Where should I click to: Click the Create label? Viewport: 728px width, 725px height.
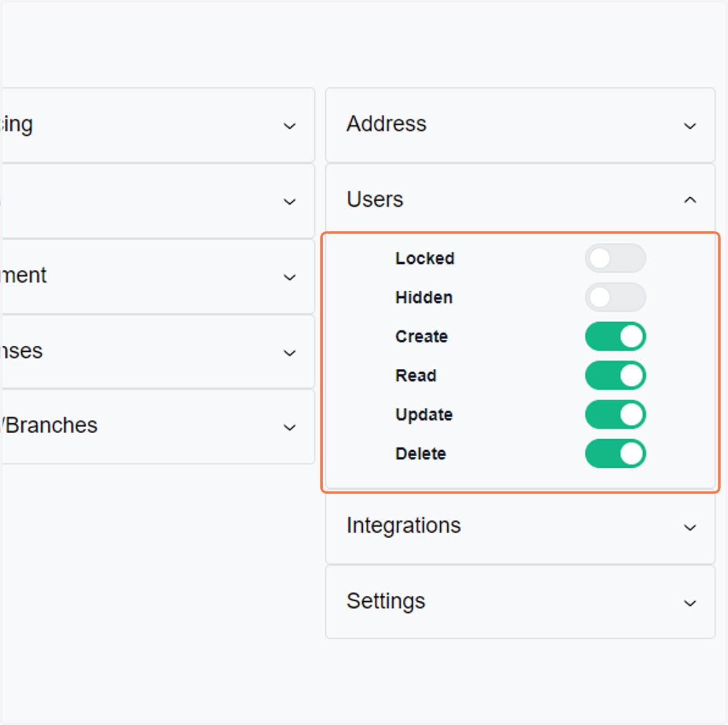coord(422,336)
